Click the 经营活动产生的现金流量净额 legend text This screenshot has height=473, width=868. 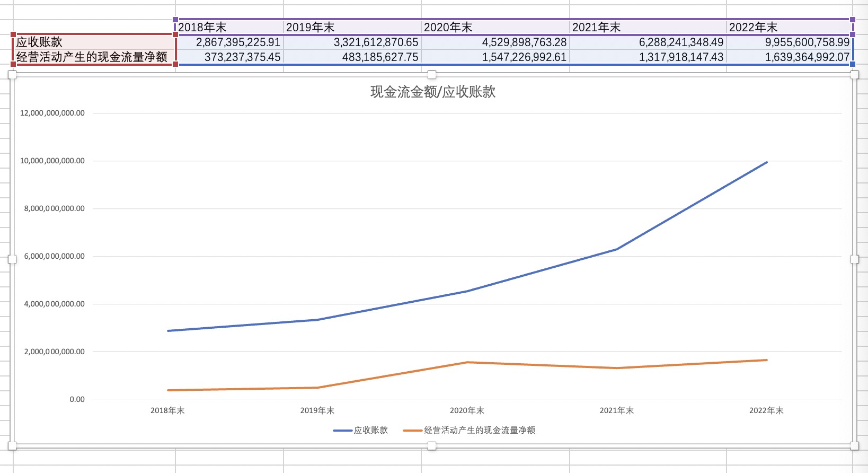480,431
